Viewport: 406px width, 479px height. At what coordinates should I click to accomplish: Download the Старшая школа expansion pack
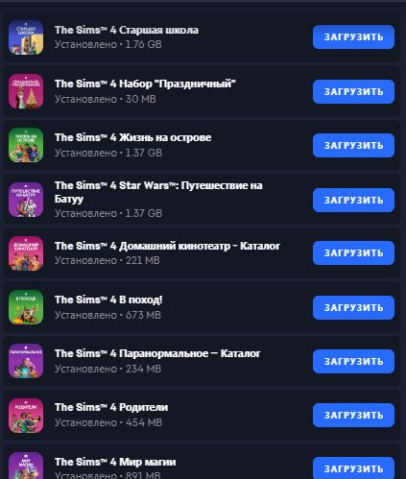tap(354, 37)
